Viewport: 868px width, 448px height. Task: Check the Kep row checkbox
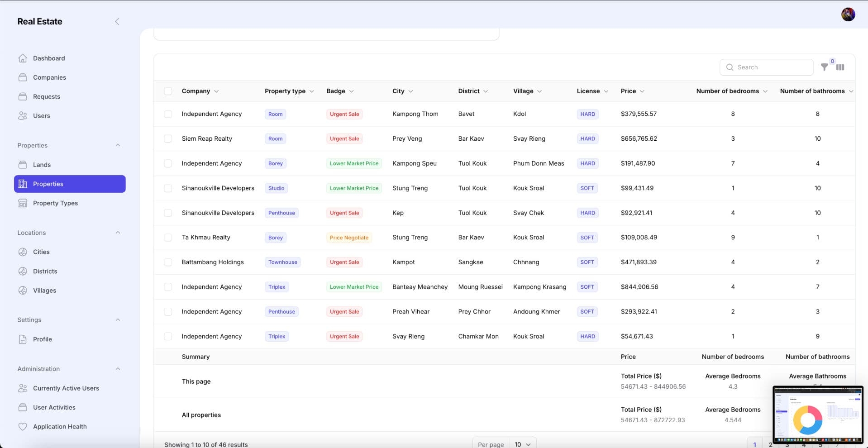click(x=168, y=213)
